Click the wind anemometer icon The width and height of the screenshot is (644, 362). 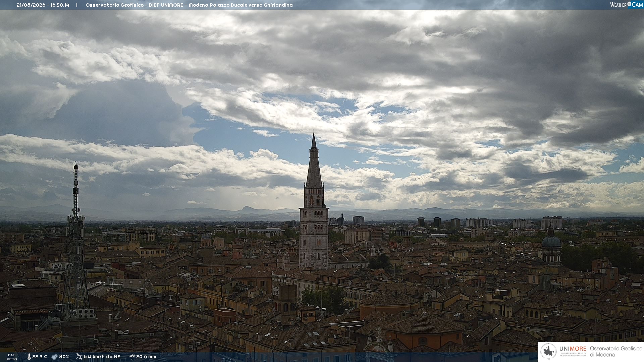click(x=79, y=357)
